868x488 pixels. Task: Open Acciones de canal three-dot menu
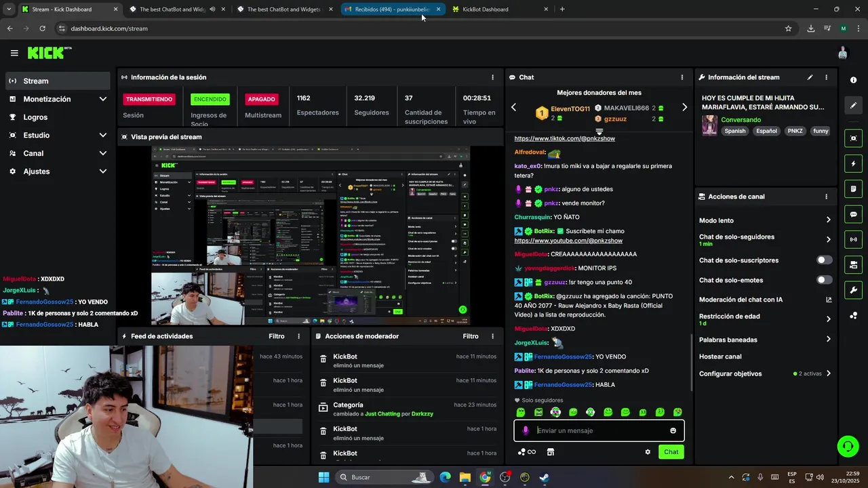click(826, 197)
